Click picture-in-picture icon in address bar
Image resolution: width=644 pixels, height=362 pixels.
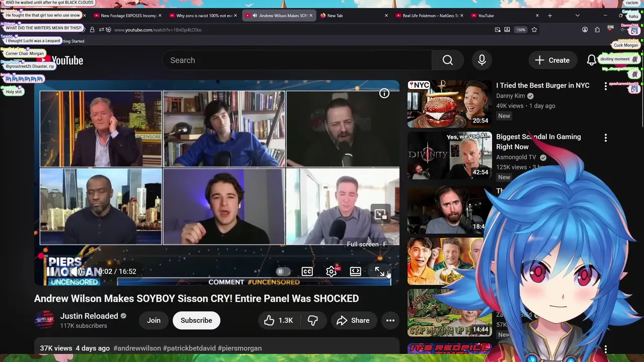[x=498, y=30]
